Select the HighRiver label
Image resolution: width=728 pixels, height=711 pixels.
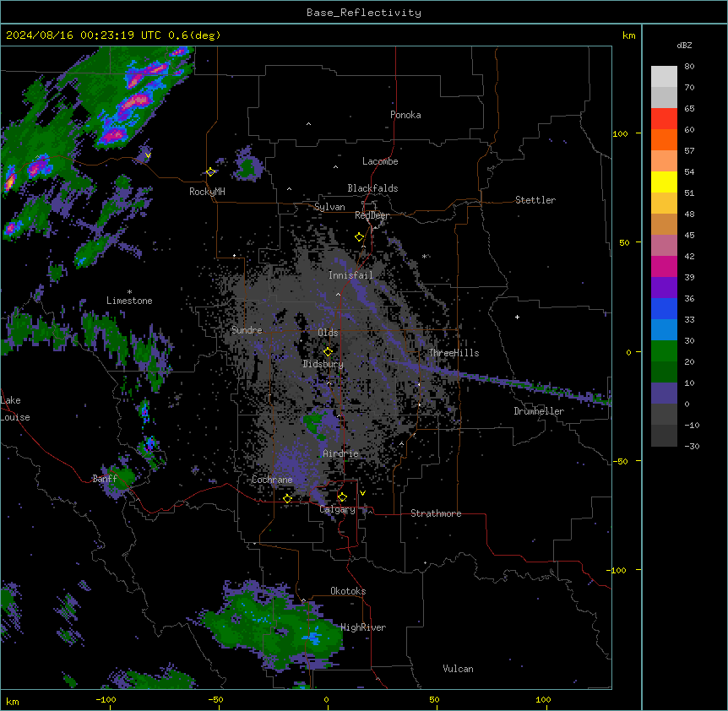(x=363, y=627)
